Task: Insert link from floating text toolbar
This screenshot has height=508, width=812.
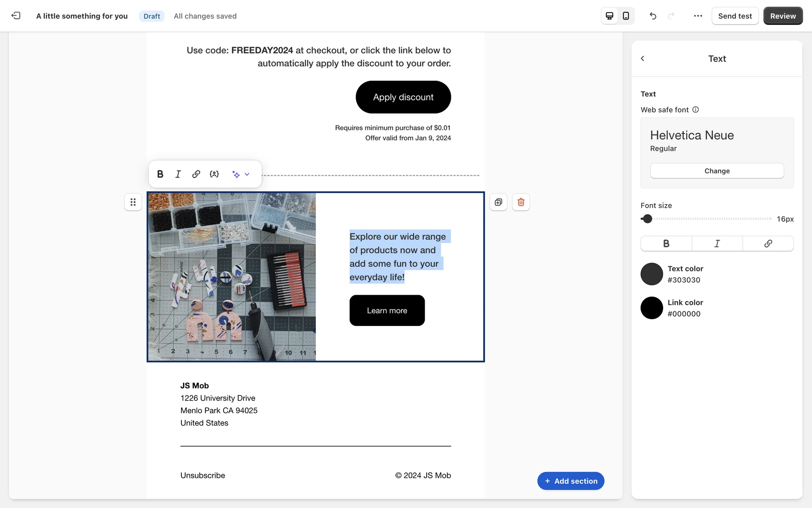Action: [x=196, y=174]
